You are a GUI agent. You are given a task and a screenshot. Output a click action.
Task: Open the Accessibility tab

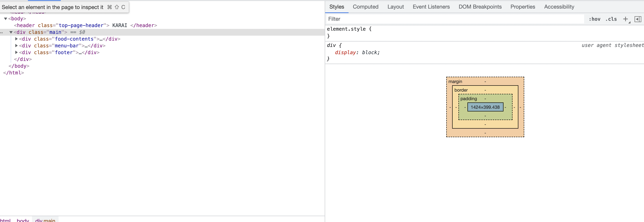pos(559,7)
